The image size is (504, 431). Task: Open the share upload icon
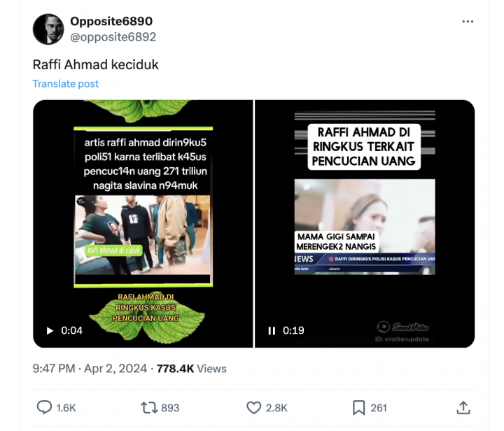click(x=463, y=407)
